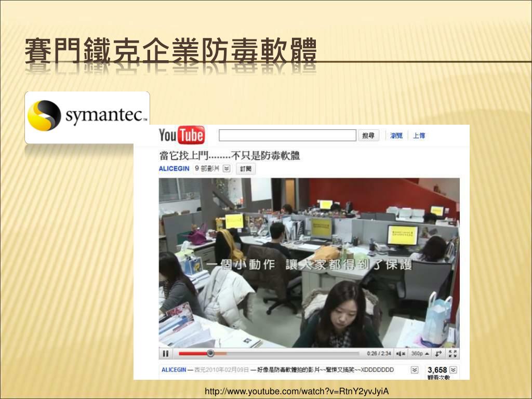Mute the video with the volume icon
Image resolution: width=532 pixels, height=399 pixels.
point(401,353)
